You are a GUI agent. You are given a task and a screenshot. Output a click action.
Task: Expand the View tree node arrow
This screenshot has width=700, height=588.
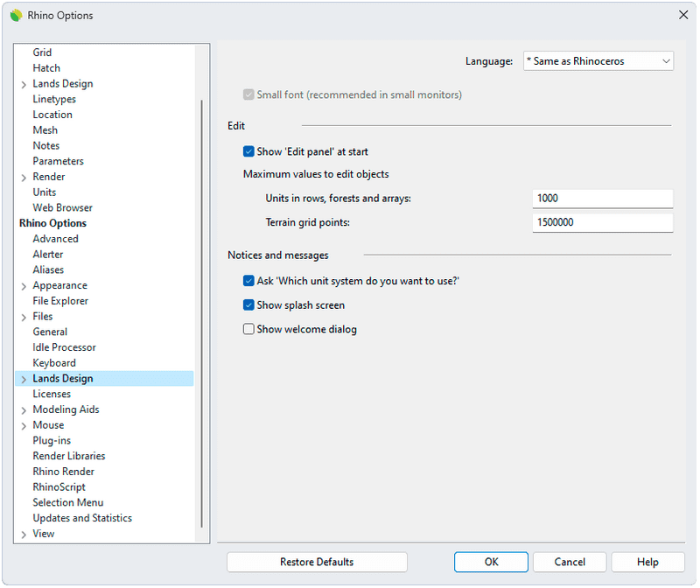click(24, 535)
